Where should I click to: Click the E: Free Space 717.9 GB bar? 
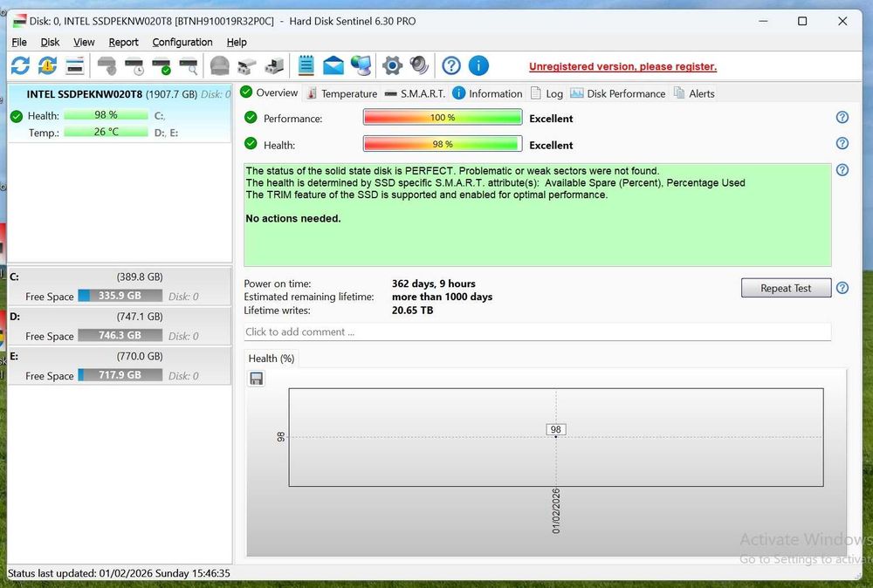[120, 375]
